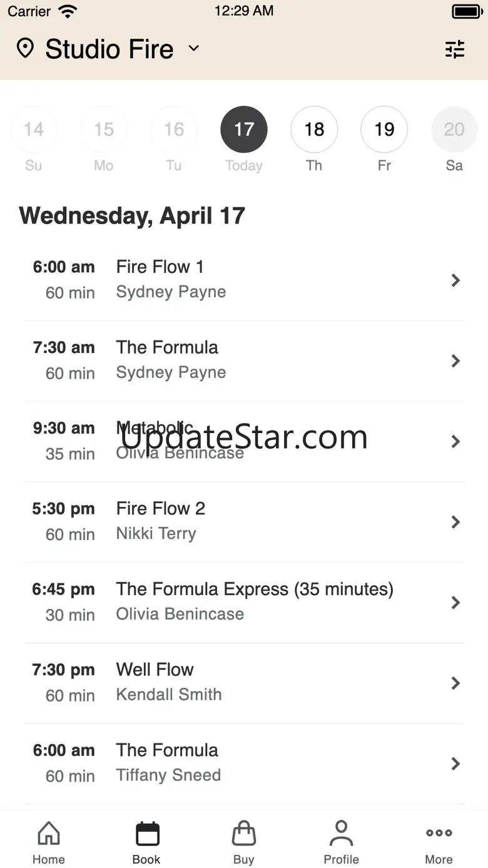This screenshot has width=488, height=868.
Task: Open the Profile tab
Action: point(341,842)
